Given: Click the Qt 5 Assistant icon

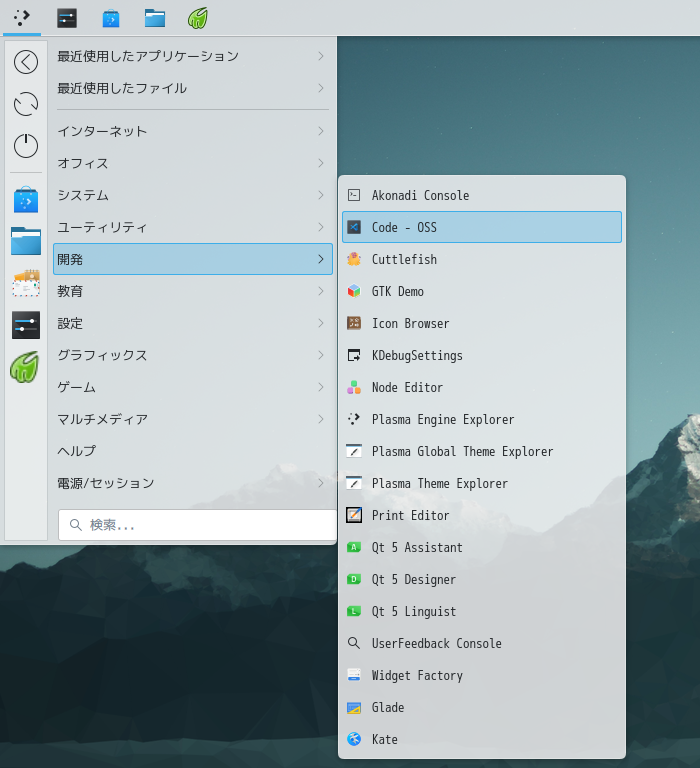Looking at the screenshot, I should point(354,548).
